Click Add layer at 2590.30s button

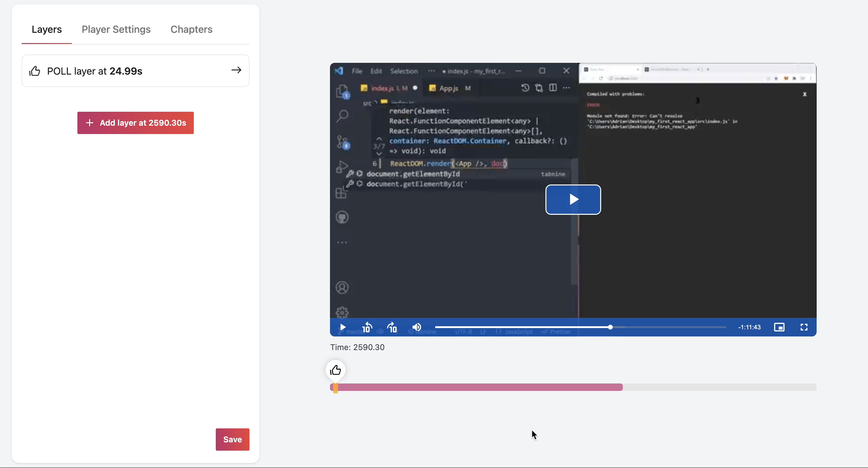[x=136, y=123]
